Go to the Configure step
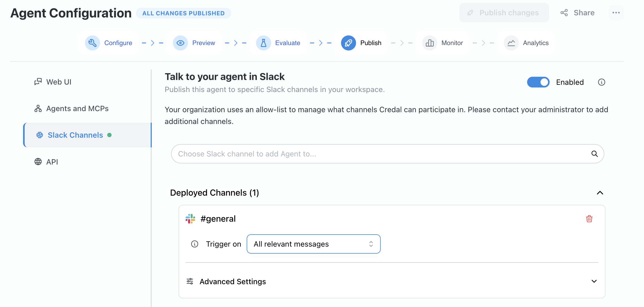The image size is (644, 307). [x=109, y=43]
